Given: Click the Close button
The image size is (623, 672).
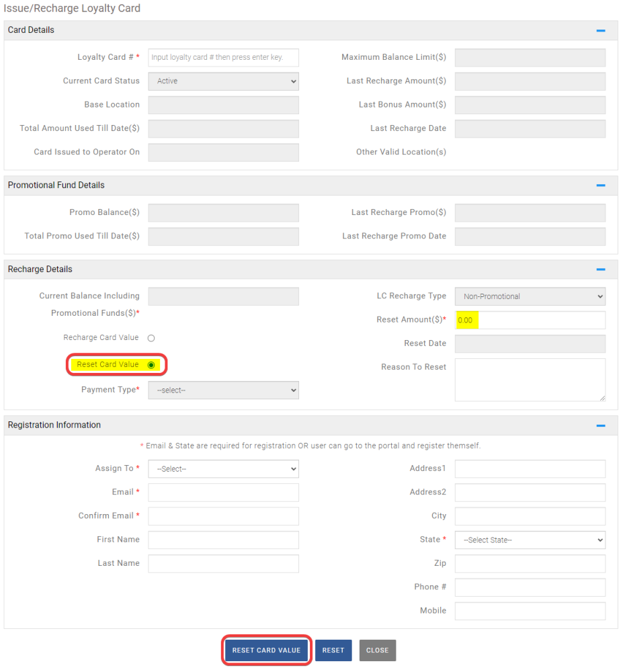Looking at the screenshot, I should (x=378, y=650).
